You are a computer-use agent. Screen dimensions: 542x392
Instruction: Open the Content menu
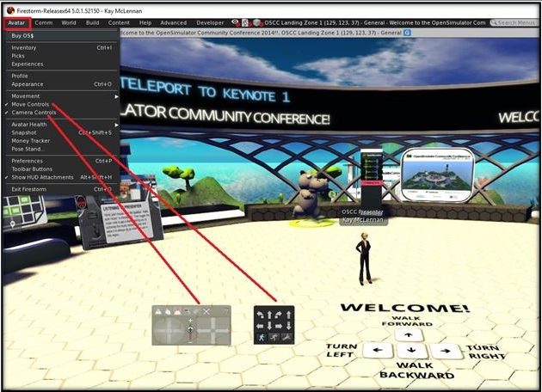119,23
